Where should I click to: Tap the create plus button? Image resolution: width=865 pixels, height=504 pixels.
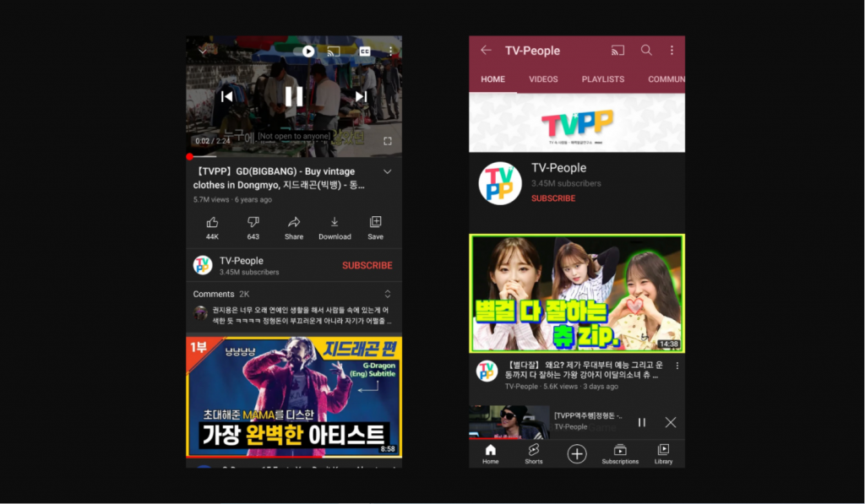(577, 454)
